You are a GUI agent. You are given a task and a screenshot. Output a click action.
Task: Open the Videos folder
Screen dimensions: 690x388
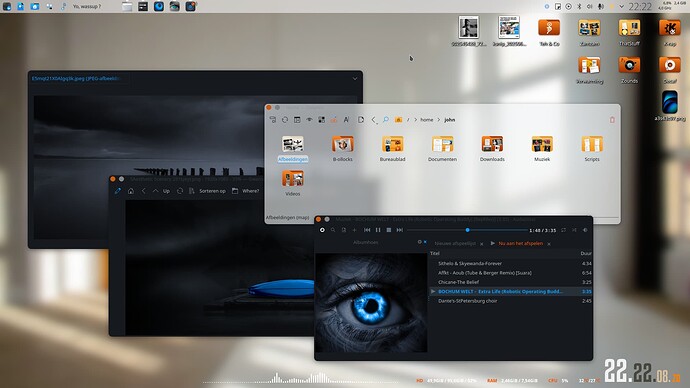point(293,183)
